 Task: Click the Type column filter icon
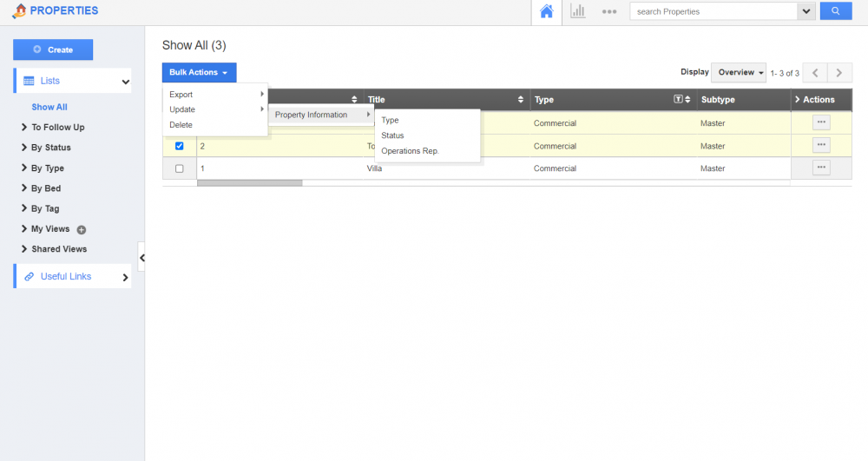click(x=678, y=100)
